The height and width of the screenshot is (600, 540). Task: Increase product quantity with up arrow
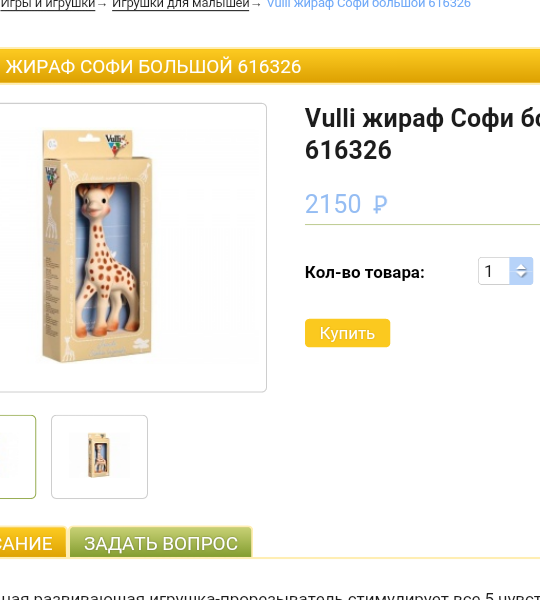pyautogui.click(x=521, y=266)
